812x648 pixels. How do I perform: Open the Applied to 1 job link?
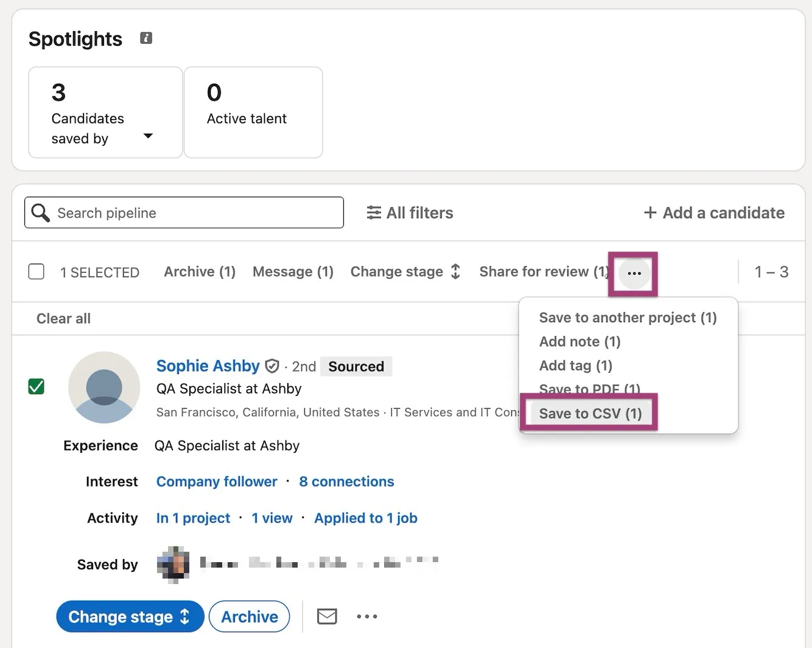point(366,518)
